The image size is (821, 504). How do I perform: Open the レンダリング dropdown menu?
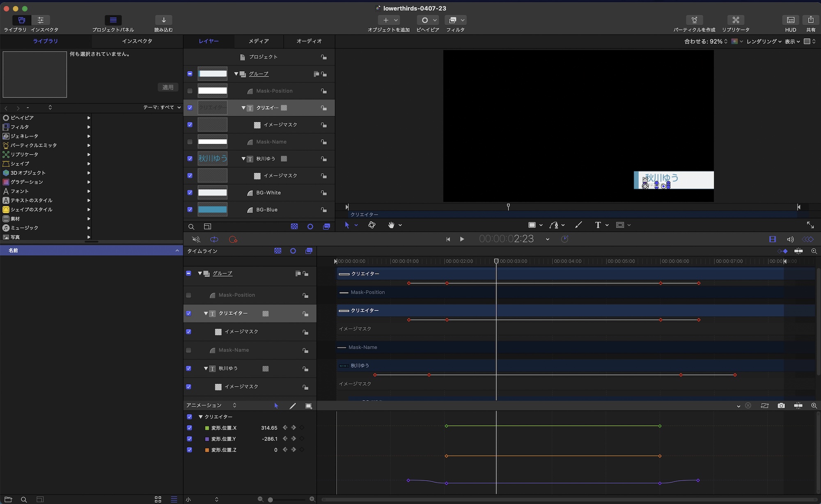[764, 41]
